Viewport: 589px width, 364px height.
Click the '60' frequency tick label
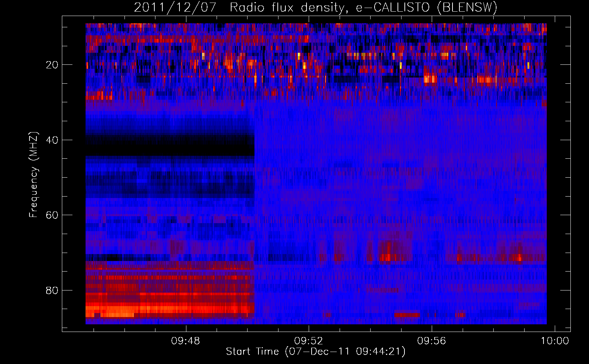(52, 215)
